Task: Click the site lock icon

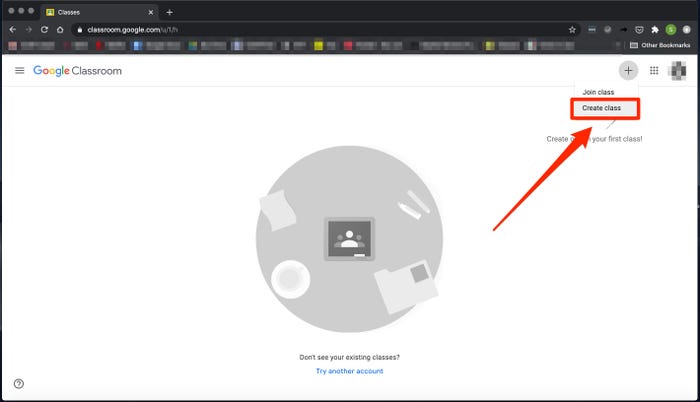Action: (80, 30)
